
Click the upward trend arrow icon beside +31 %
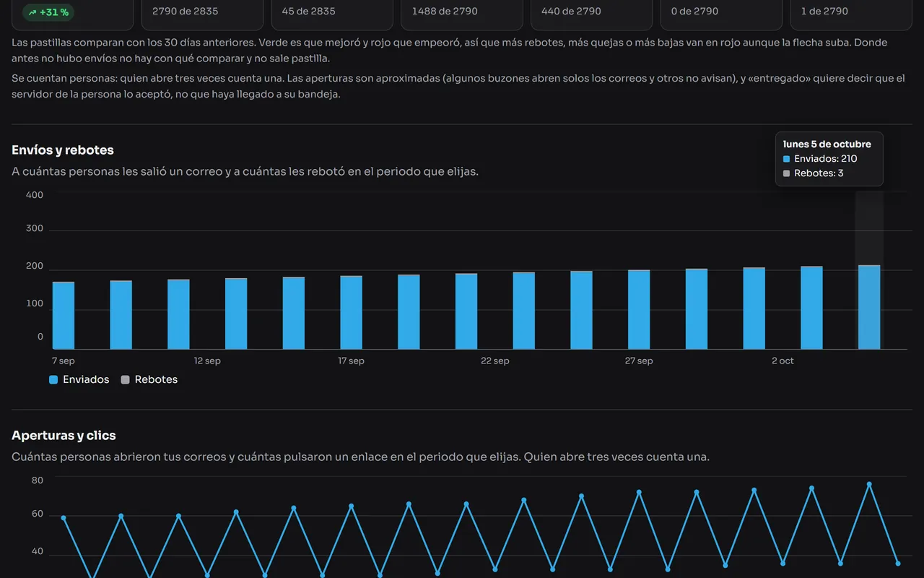[x=32, y=12]
